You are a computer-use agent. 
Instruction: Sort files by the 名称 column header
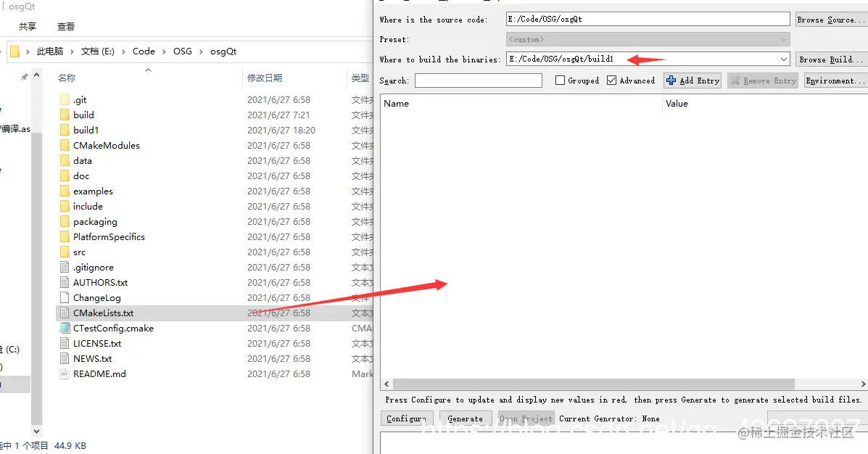pos(67,78)
